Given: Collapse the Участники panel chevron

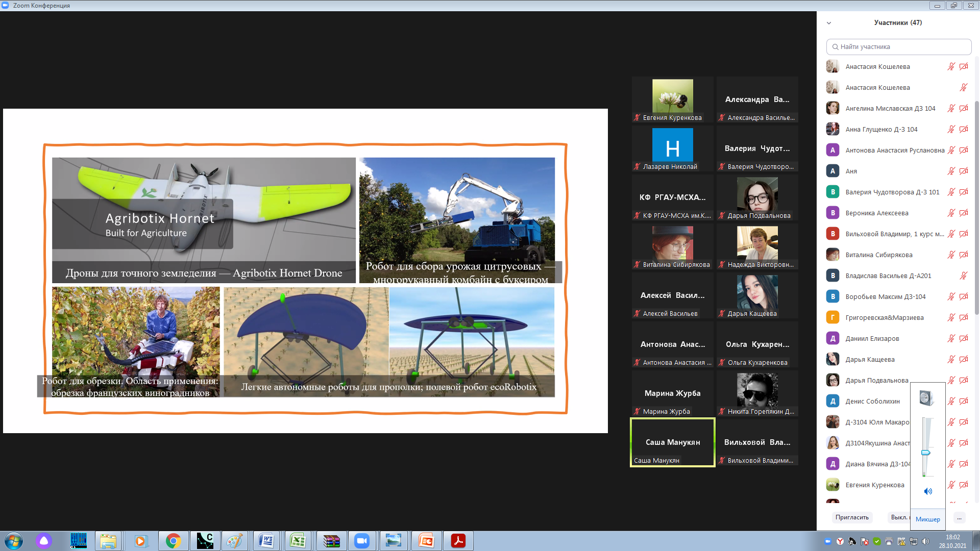Looking at the screenshot, I should (829, 23).
